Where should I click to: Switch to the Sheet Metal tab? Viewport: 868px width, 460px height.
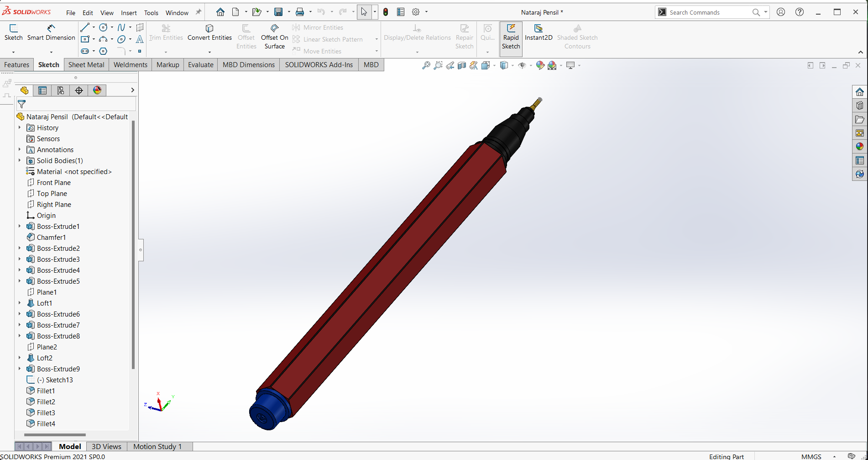[86, 65]
